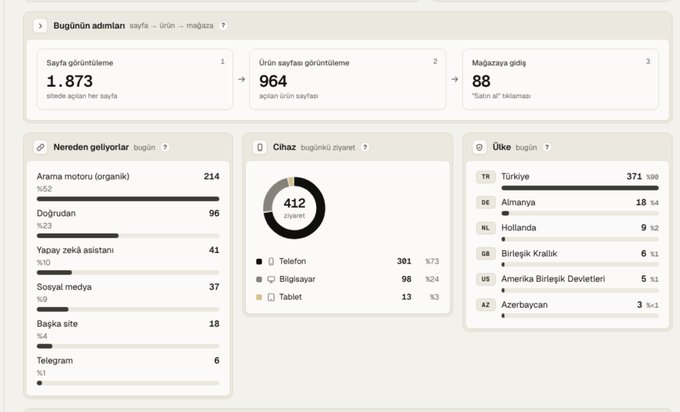
Task: Click the phone icon beside Cihaz heading
Action: [260, 147]
